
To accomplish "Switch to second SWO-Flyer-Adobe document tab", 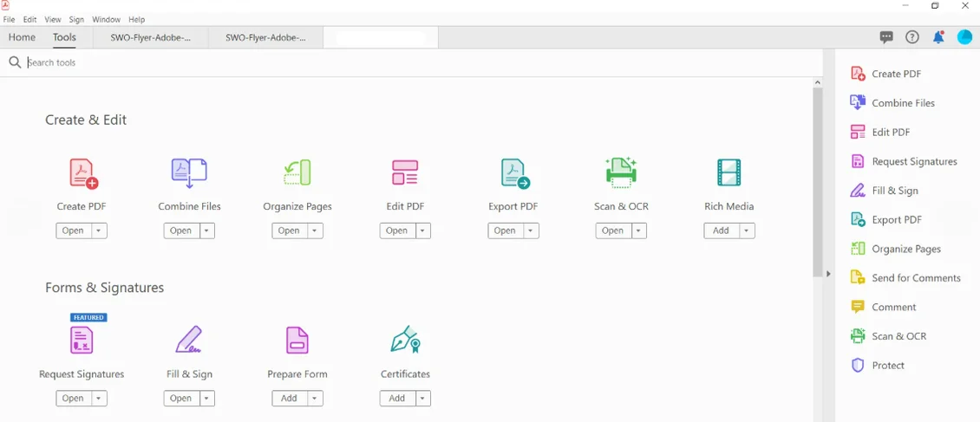I will pos(265,37).
